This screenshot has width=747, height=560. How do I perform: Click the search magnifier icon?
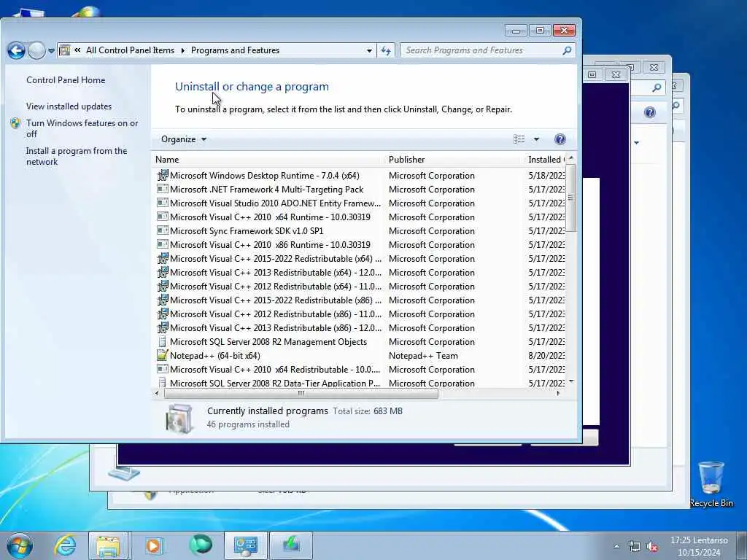pyautogui.click(x=567, y=50)
